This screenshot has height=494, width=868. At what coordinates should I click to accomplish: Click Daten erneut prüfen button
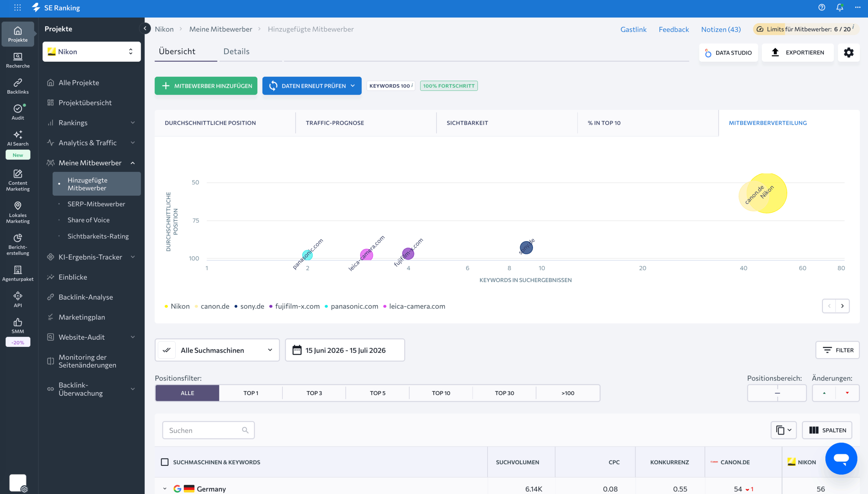[312, 86]
